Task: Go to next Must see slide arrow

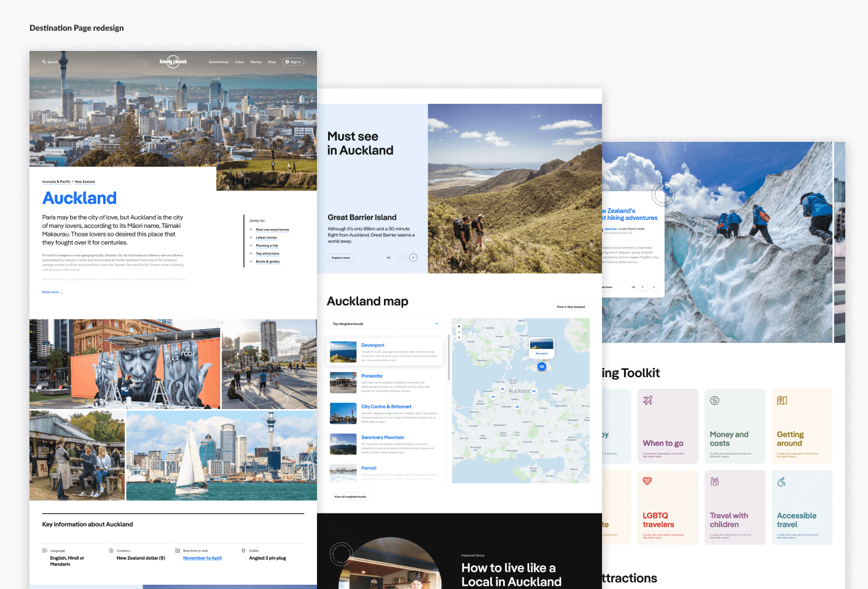Action: point(413,257)
